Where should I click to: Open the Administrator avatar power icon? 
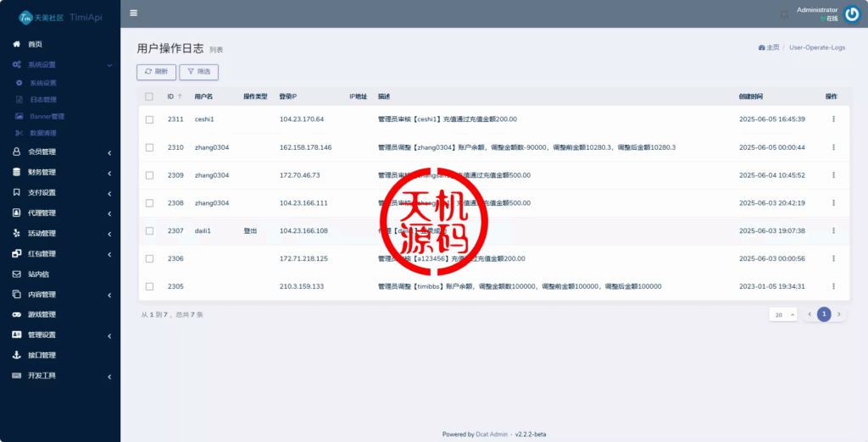point(852,14)
